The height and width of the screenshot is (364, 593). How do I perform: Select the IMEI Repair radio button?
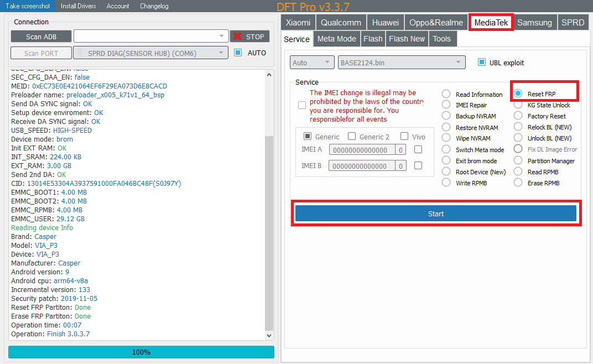point(446,105)
